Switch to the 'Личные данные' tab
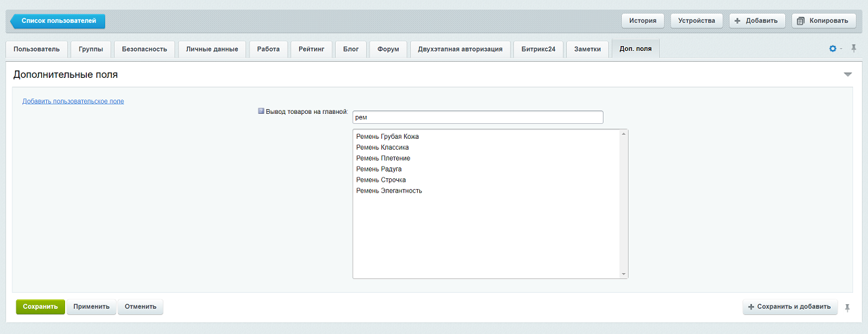 212,49
